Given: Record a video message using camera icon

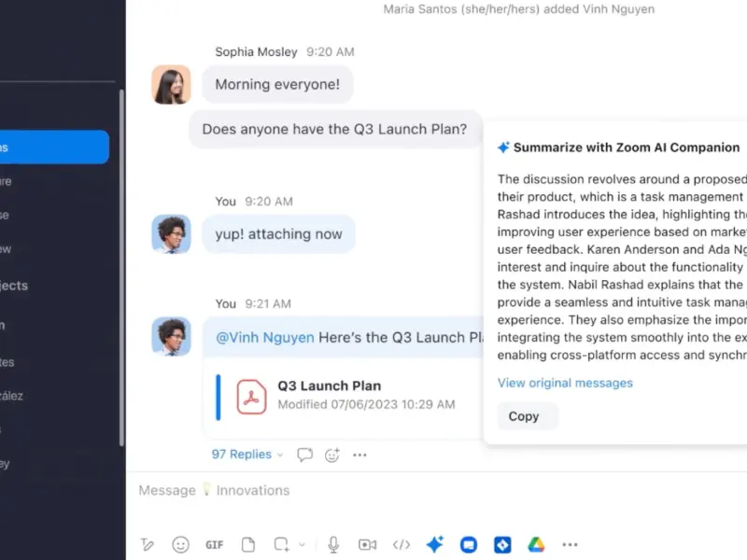Looking at the screenshot, I should click(367, 544).
